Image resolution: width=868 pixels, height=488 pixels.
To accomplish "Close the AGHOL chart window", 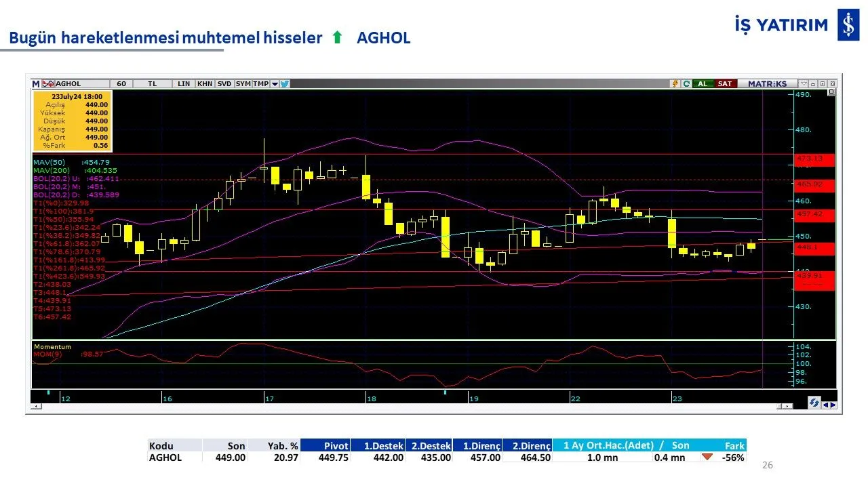I will [x=832, y=83].
